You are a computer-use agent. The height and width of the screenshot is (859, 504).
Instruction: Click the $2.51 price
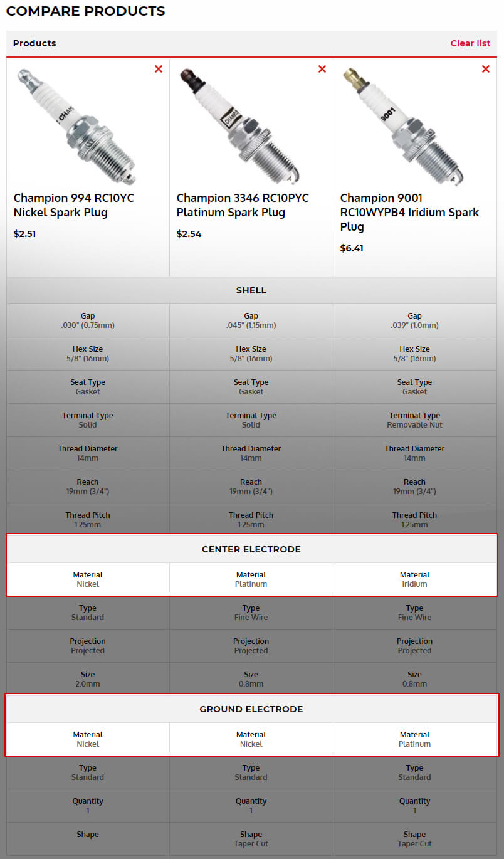coord(26,234)
